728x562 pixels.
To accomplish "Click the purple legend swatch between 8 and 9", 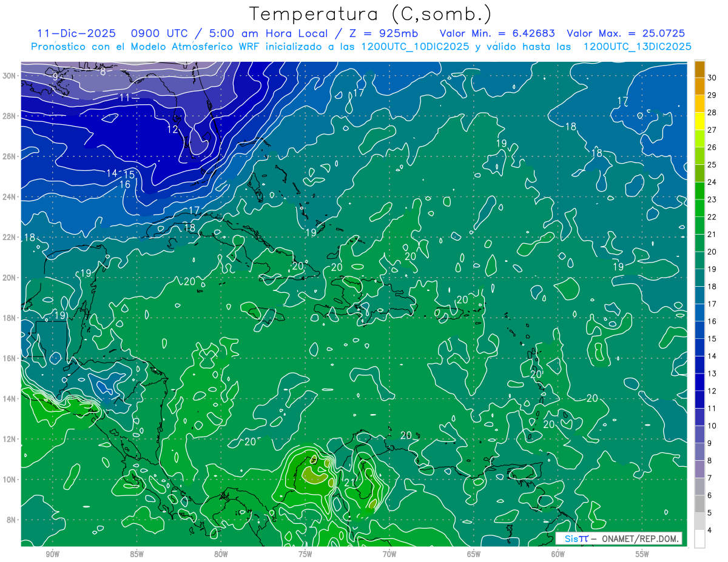I will click(699, 452).
